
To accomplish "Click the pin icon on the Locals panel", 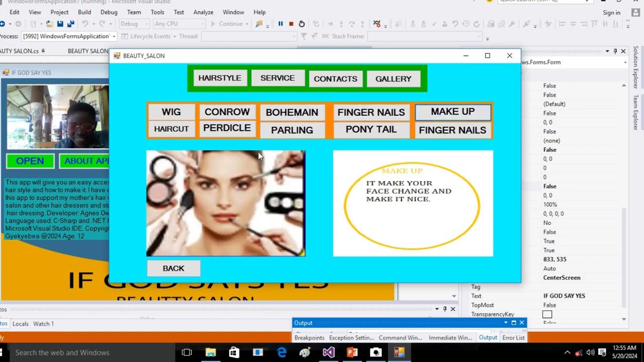I will pos(445,309).
